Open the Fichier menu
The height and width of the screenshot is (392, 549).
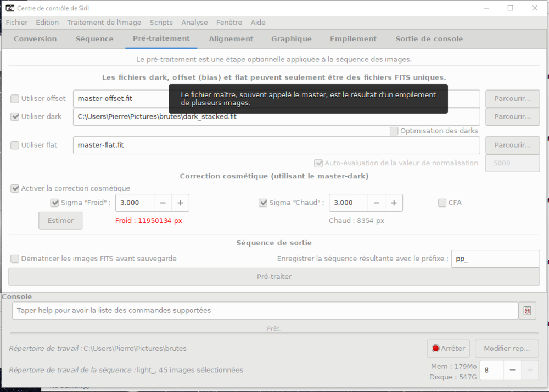(x=16, y=23)
